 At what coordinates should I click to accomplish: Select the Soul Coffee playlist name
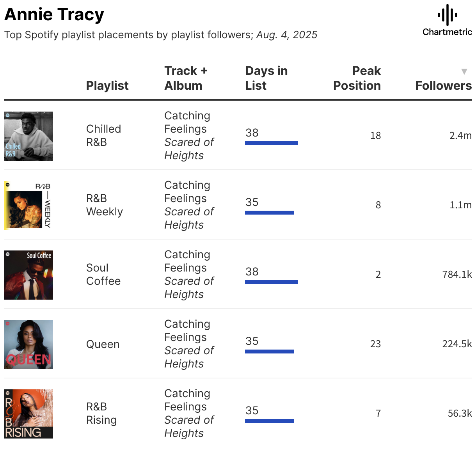[x=103, y=274]
